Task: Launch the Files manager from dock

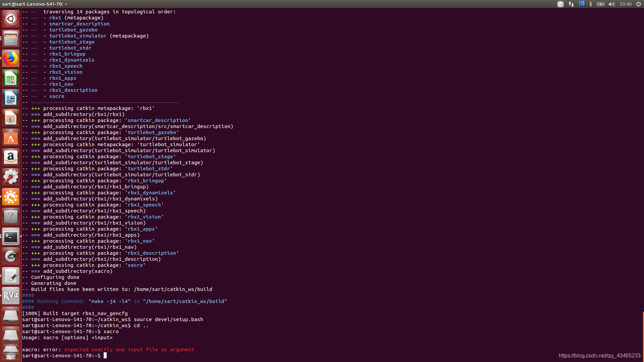Action: coord(11,39)
